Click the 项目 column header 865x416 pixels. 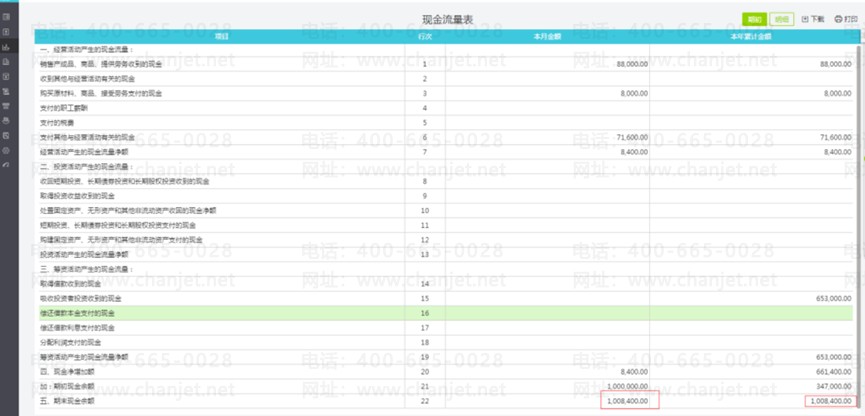(222, 36)
